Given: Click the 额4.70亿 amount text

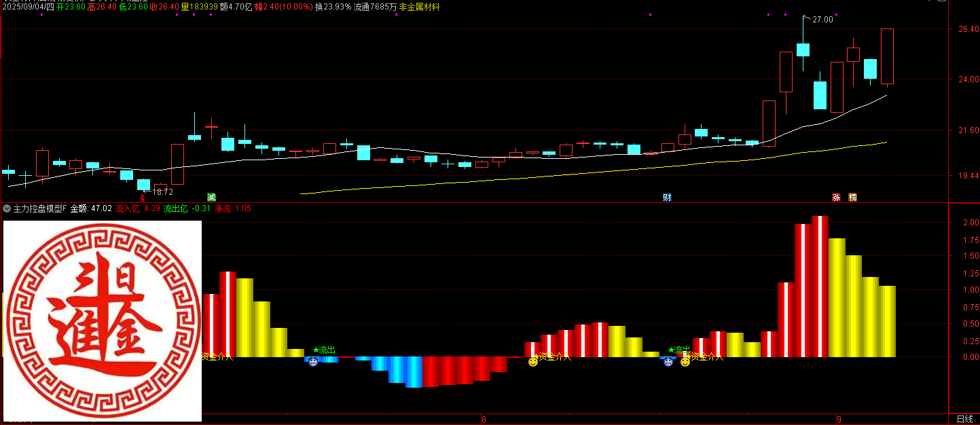Looking at the screenshot, I should pos(236,7).
